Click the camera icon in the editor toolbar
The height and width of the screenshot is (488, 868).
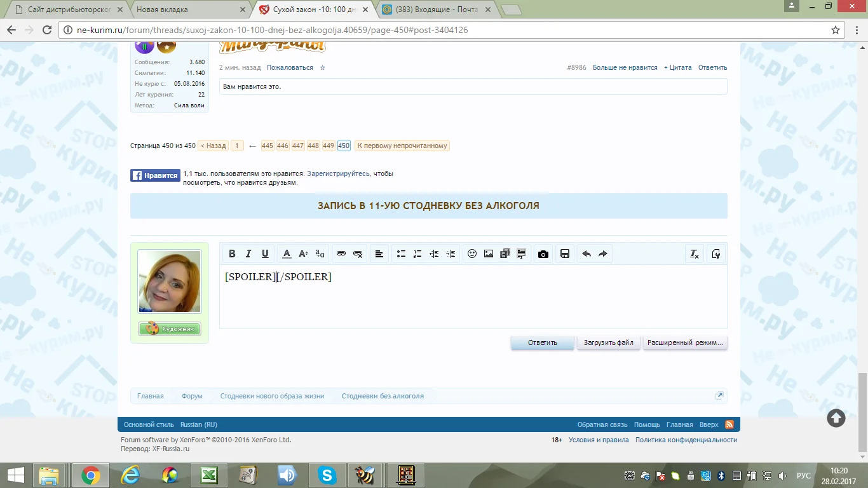[x=543, y=254]
